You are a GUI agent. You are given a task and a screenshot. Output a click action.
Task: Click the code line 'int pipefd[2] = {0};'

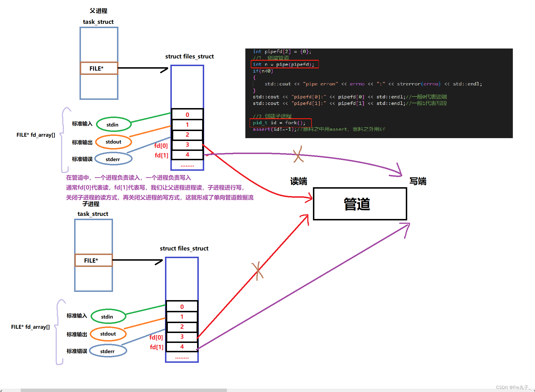point(282,51)
